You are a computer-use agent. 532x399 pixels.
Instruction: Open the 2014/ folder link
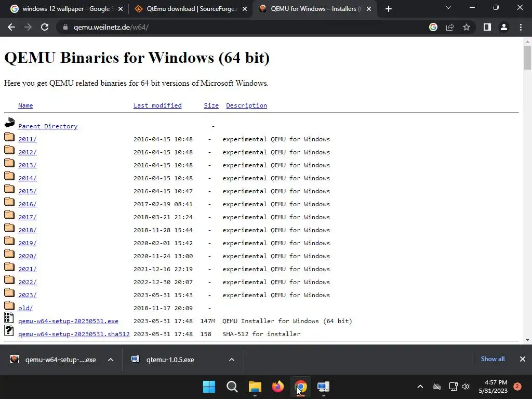[x=28, y=178]
